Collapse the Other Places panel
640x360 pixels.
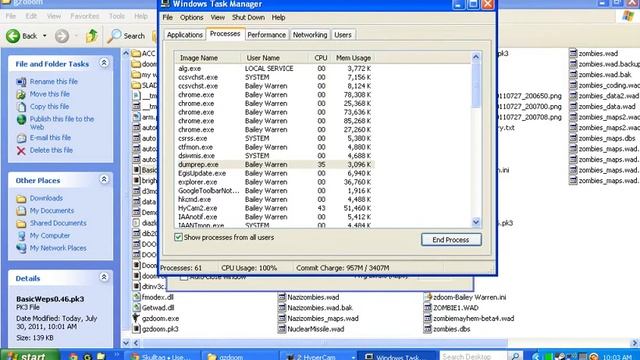tap(104, 180)
